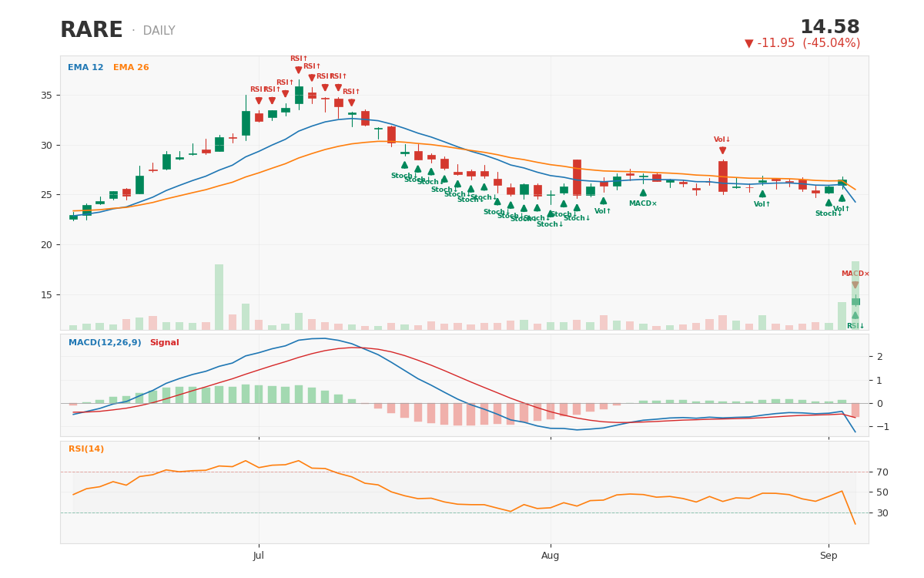Click the tallest green volume bar before July
This screenshot has width=924, height=578.
pyautogui.click(x=219, y=297)
